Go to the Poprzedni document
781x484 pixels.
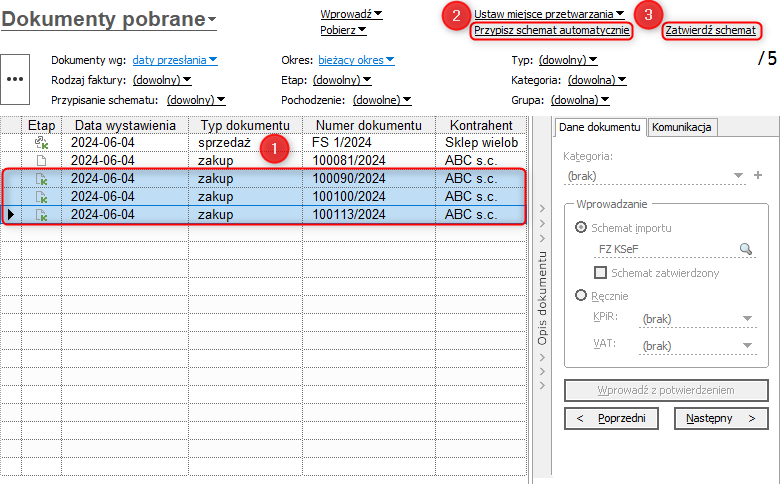(611, 418)
